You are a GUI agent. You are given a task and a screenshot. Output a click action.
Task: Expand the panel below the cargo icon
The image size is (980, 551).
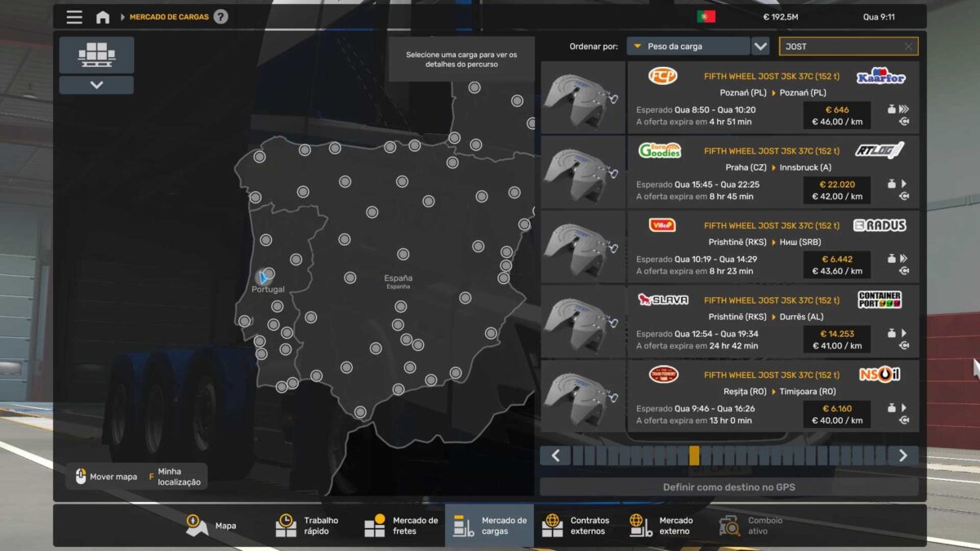(x=96, y=85)
